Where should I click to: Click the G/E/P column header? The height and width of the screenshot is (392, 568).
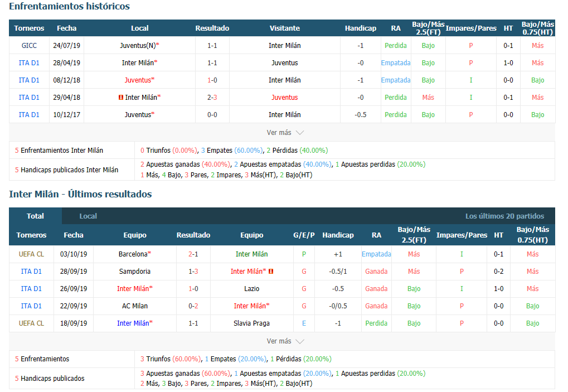coord(304,235)
